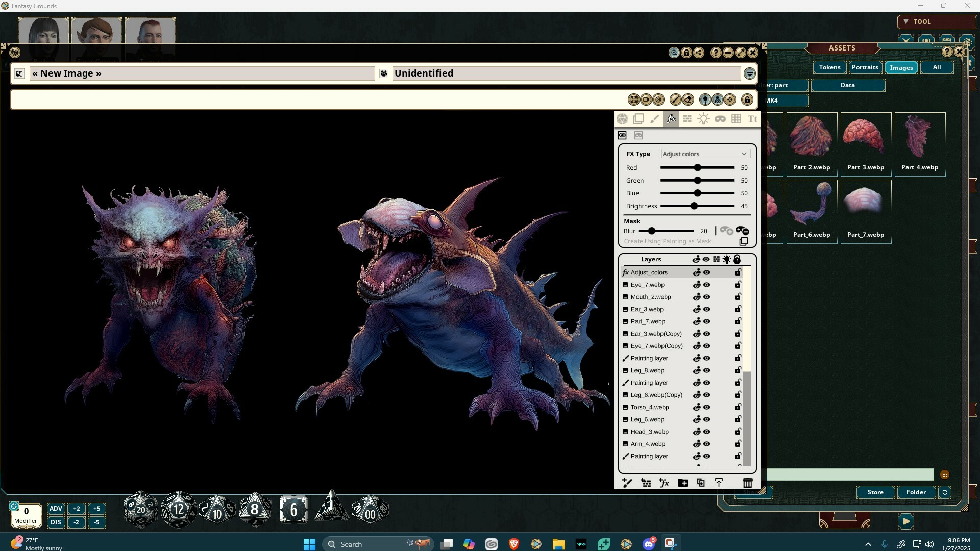This screenshot has height=551, width=980.
Task: Open the lighting tool tab
Action: [703, 119]
